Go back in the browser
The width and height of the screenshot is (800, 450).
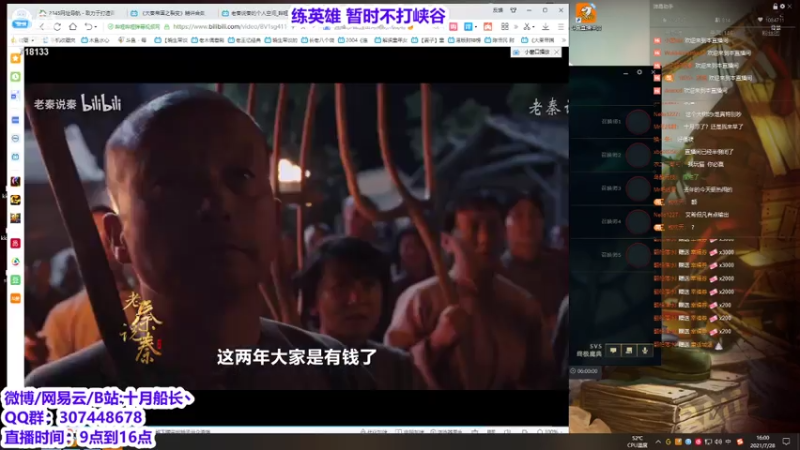pyautogui.click(x=43, y=27)
